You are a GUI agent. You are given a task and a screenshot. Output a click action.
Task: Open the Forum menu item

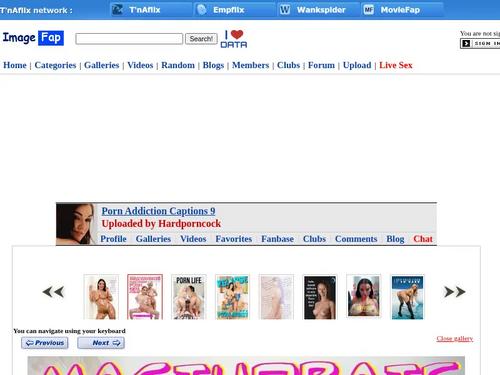point(321,65)
